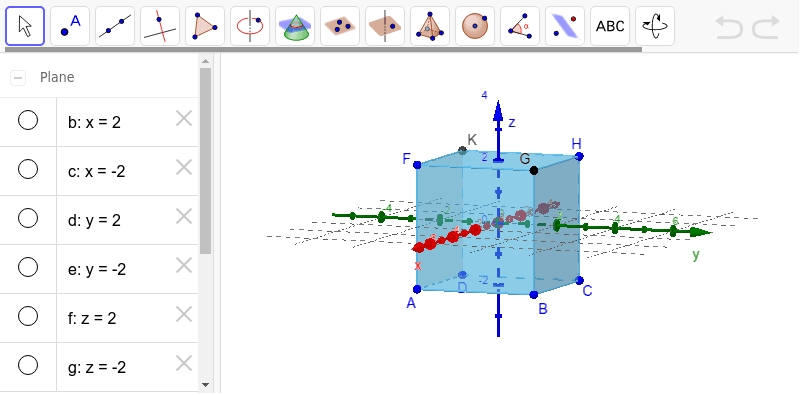Click the algebra panel vertical scrollbar thumb
800x395 pixels.
coord(206,161)
